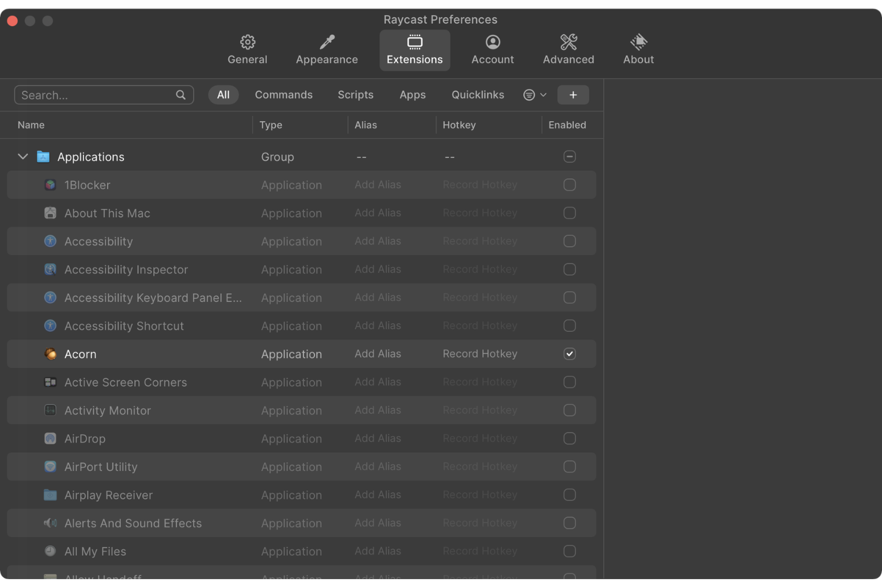Filter by Commands
The width and height of the screenshot is (882, 588).
284,95
